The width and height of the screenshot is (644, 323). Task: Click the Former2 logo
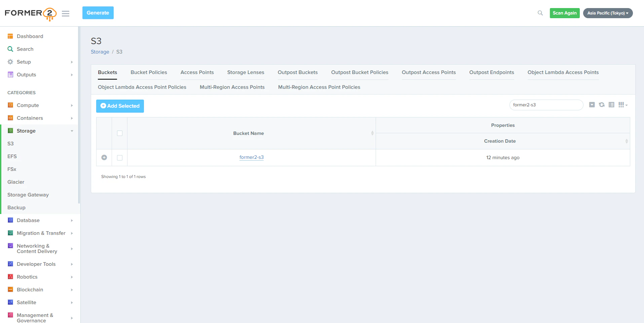click(31, 14)
